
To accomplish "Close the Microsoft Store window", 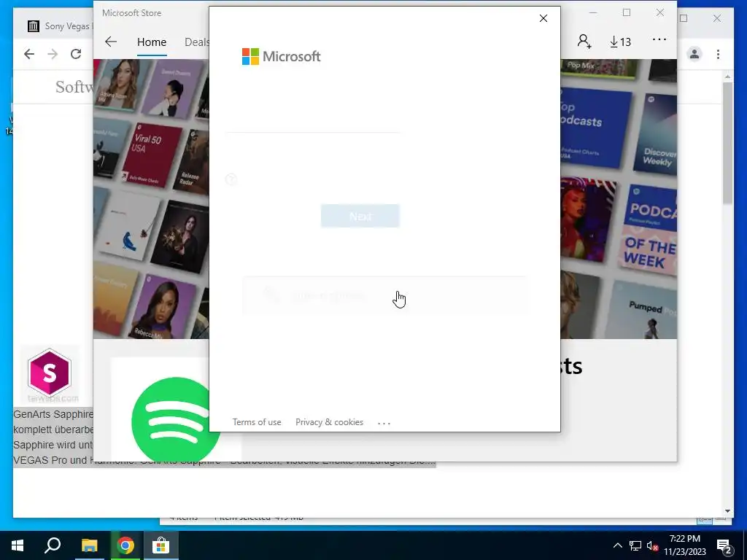I will tap(659, 13).
